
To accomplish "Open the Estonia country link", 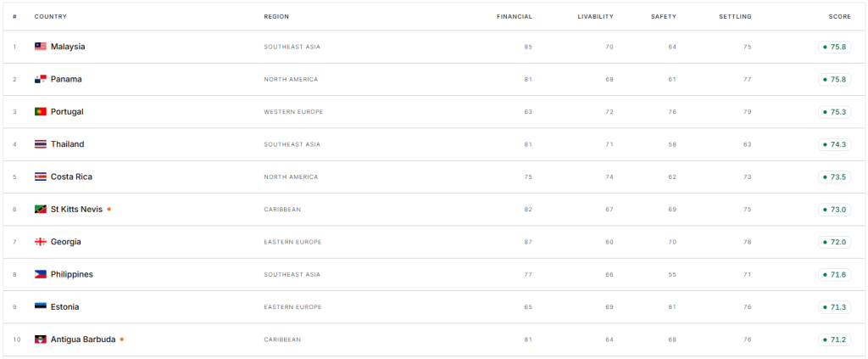I will (x=64, y=307).
